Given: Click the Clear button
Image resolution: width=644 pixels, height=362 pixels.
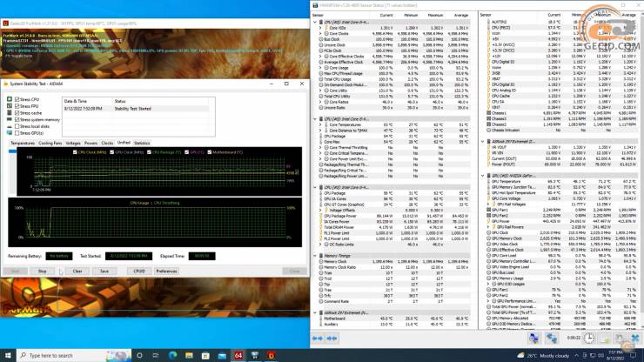Looking at the screenshot, I should pyautogui.click(x=77, y=271).
